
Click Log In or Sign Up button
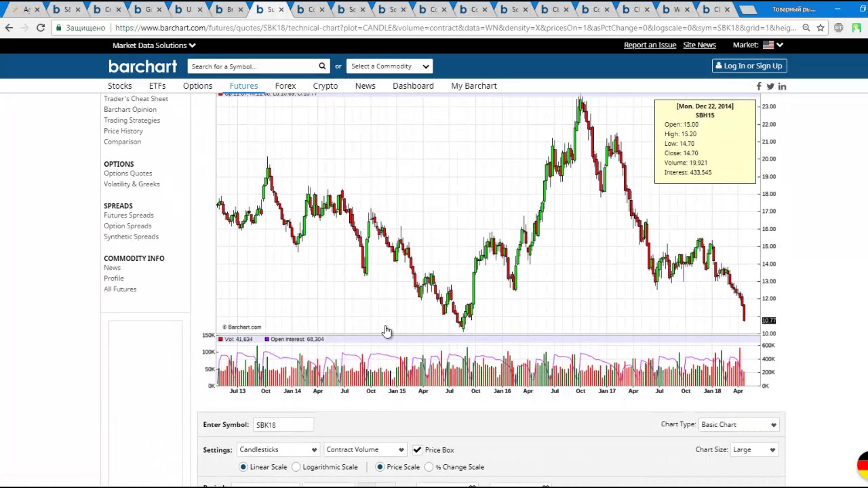(x=749, y=66)
